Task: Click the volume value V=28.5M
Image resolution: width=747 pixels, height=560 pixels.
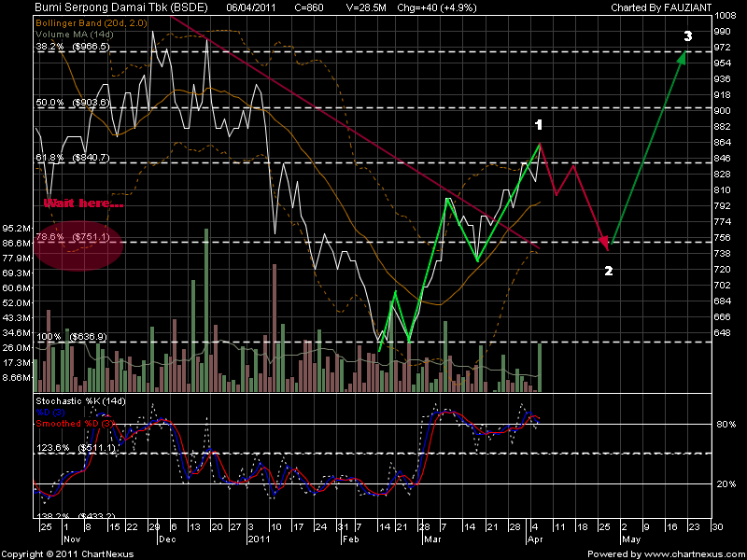Action: [365, 7]
